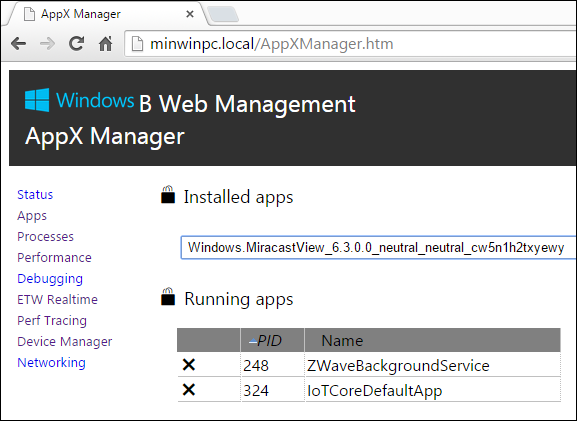Click the Installed apps heading
The width and height of the screenshot is (577, 421).
pos(238,197)
